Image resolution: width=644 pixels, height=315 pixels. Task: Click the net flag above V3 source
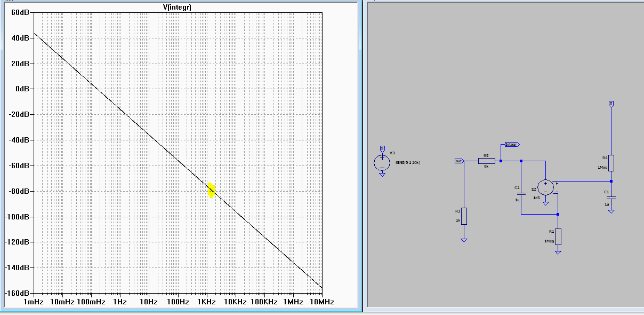382,148
